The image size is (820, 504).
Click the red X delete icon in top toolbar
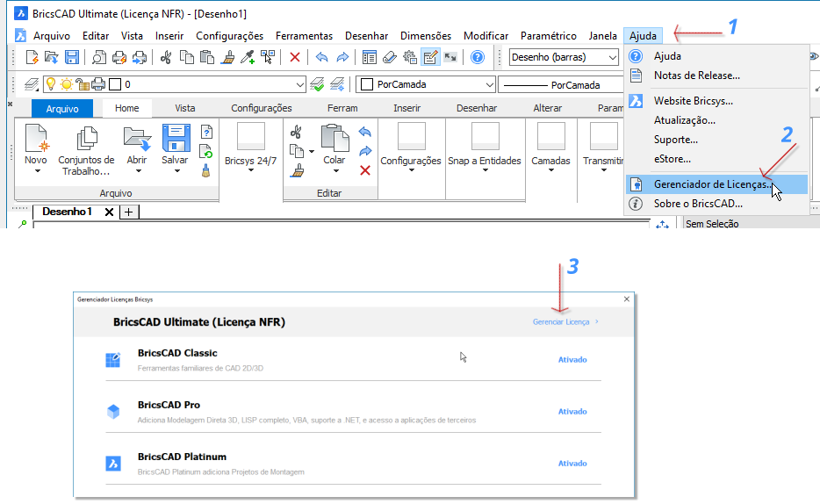pos(295,57)
